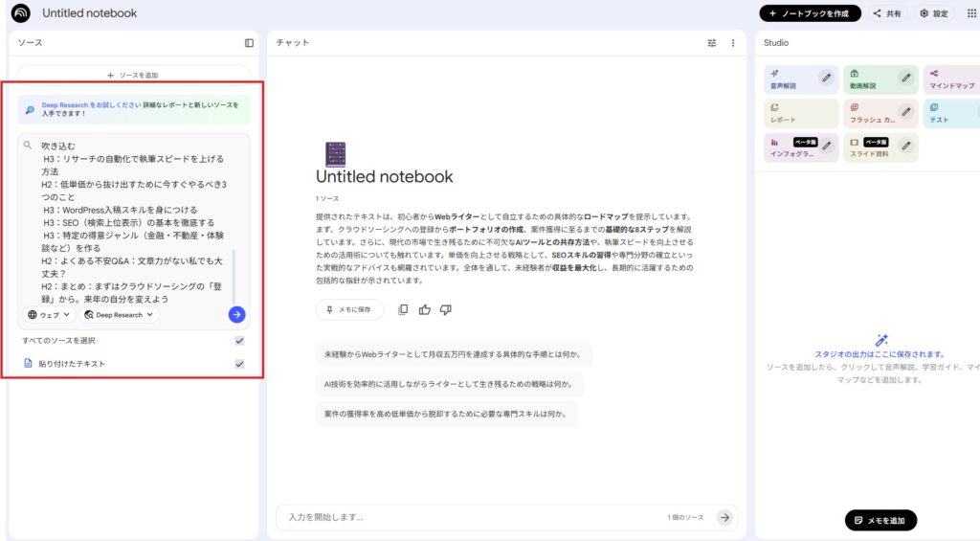Open 設定 in the top bar

pos(934,13)
